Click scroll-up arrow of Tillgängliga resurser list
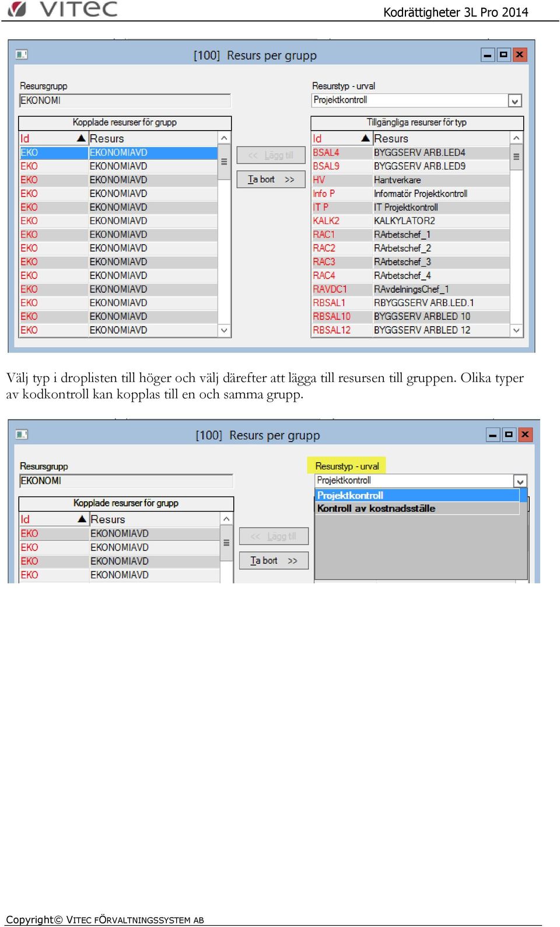The height and width of the screenshot is (927, 560). (x=516, y=138)
